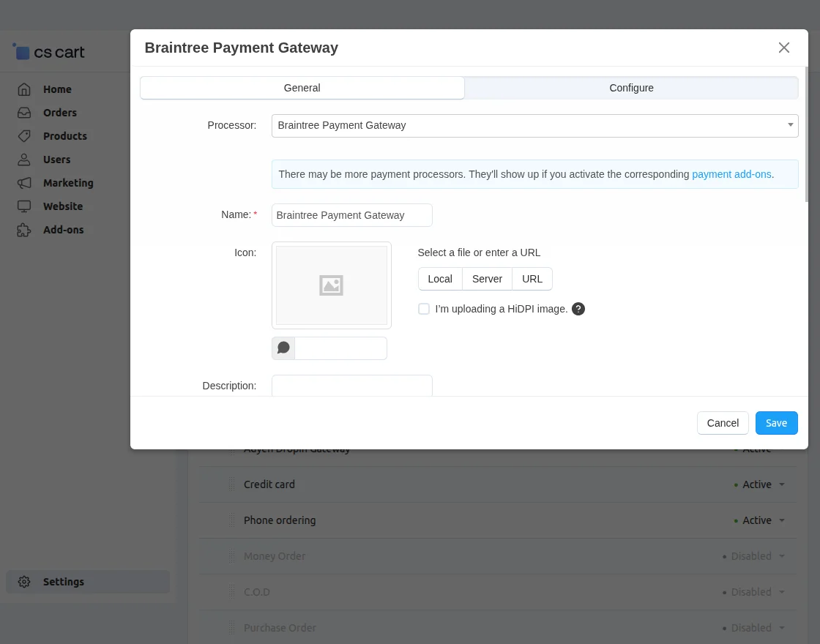
Task: Click the icon alt text field
Action: [x=340, y=348]
